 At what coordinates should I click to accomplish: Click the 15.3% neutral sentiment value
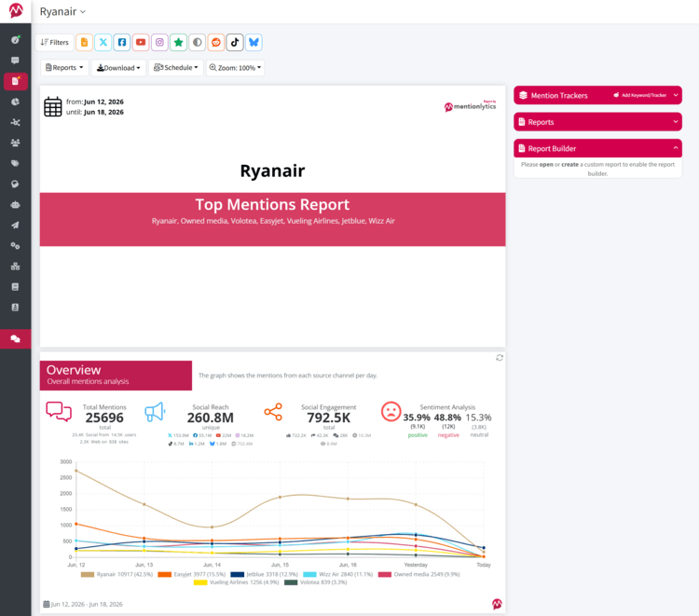pos(478,418)
